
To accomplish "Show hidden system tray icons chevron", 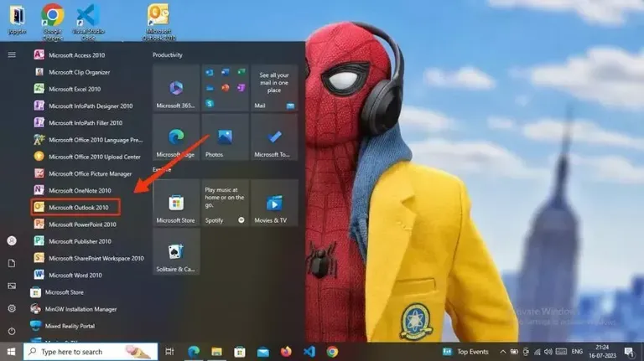I will tap(503, 352).
